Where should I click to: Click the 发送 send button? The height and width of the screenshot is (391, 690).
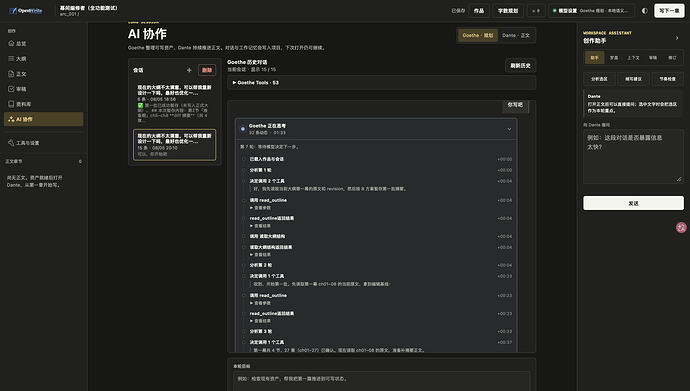point(633,203)
